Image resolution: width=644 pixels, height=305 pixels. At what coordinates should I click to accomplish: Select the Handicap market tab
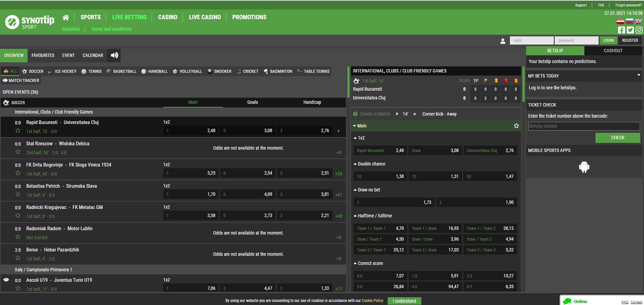[x=312, y=102]
